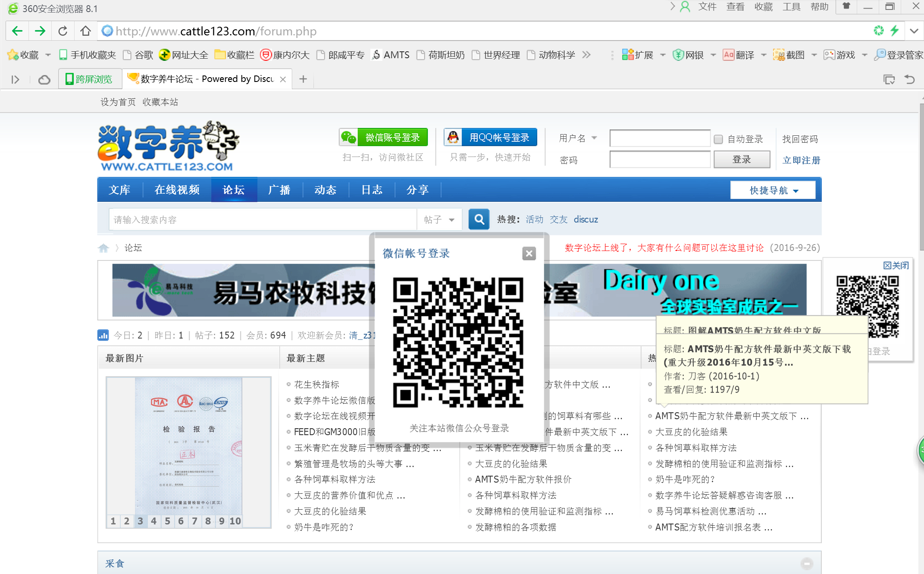Focus the 请输入搜索内容 search field

click(263, 220)
